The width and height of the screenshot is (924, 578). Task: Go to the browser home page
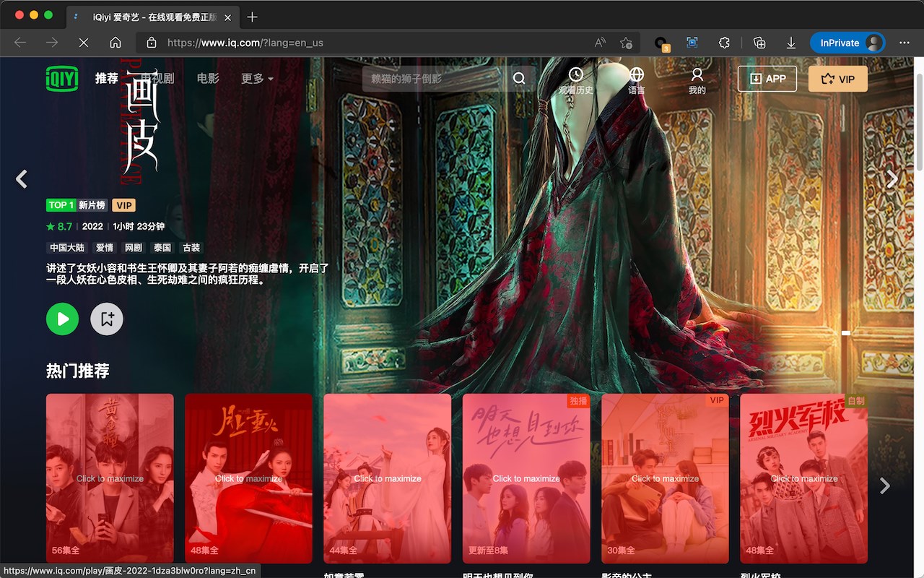tap(115, 43)
